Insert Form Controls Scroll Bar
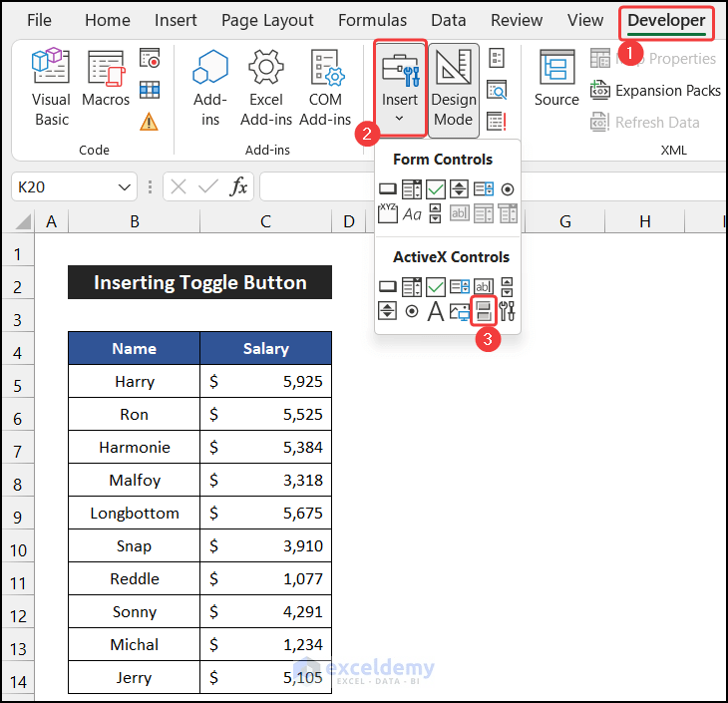The width and height of the screenshot is (728, 703). tap(436, 213)
